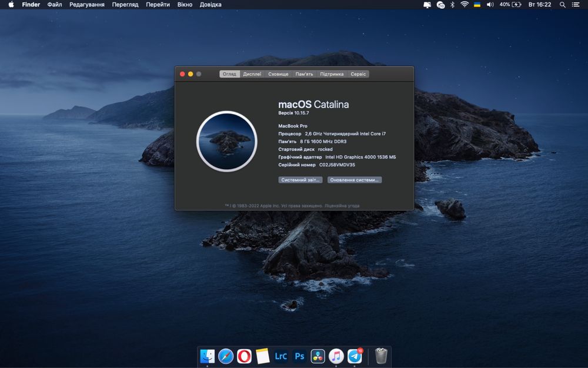Click the Оновлення системи button

355,180
